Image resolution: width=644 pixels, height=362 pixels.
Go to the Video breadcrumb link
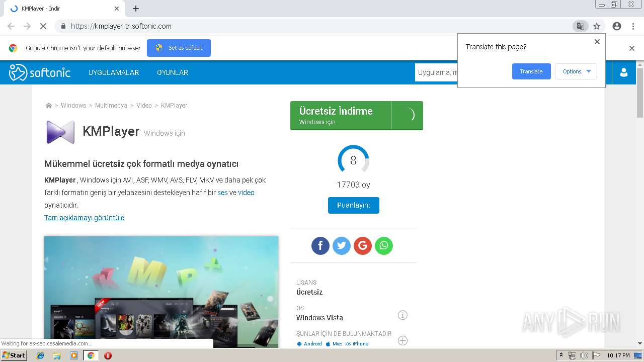coord(144,106)
